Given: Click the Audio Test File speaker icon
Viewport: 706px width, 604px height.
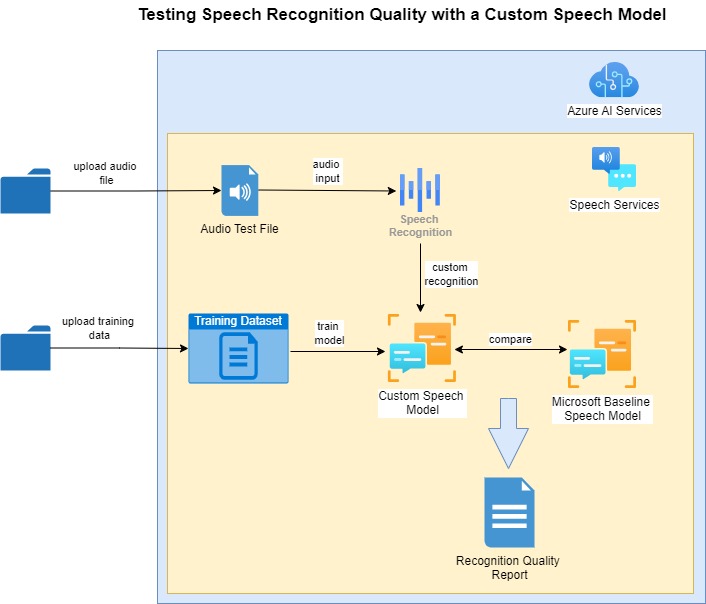Looking at the screenshot, I should (239, 191).
